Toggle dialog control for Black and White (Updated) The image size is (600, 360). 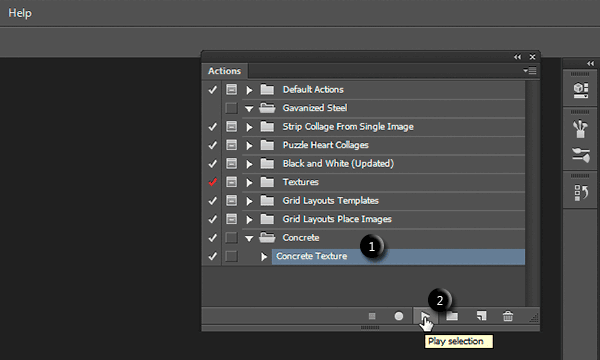231,164
